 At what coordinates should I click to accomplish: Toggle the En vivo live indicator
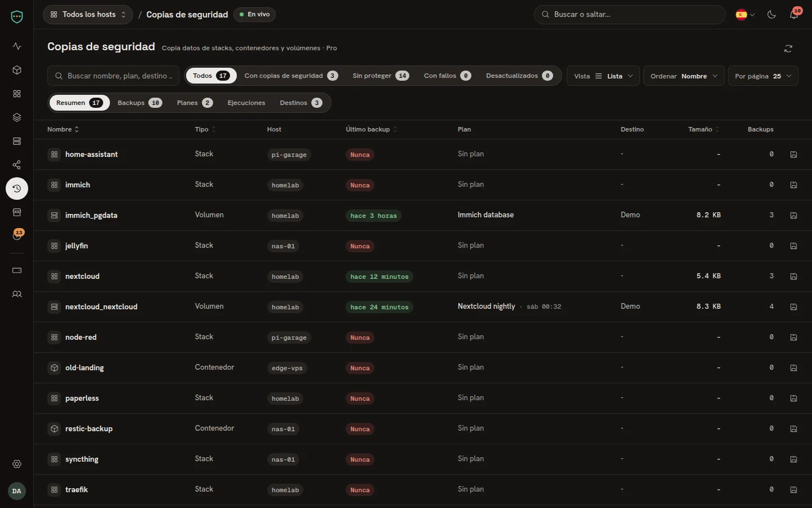click(254, 15)
